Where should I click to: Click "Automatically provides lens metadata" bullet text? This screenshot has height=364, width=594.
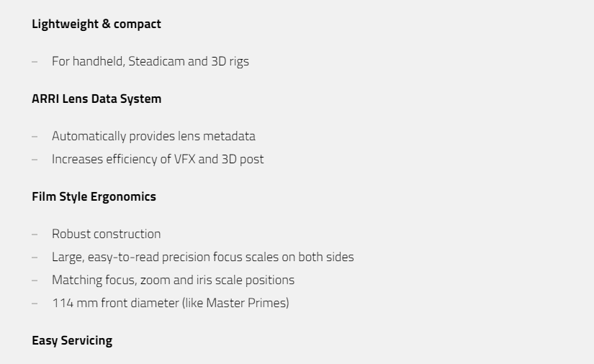pos(153,136)
